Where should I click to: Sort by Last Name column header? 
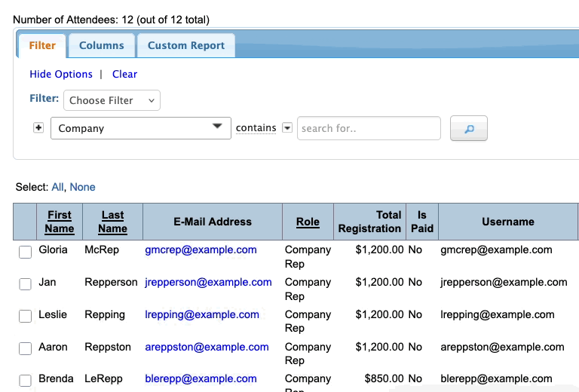pyautogui.click(x=112, y=222)
